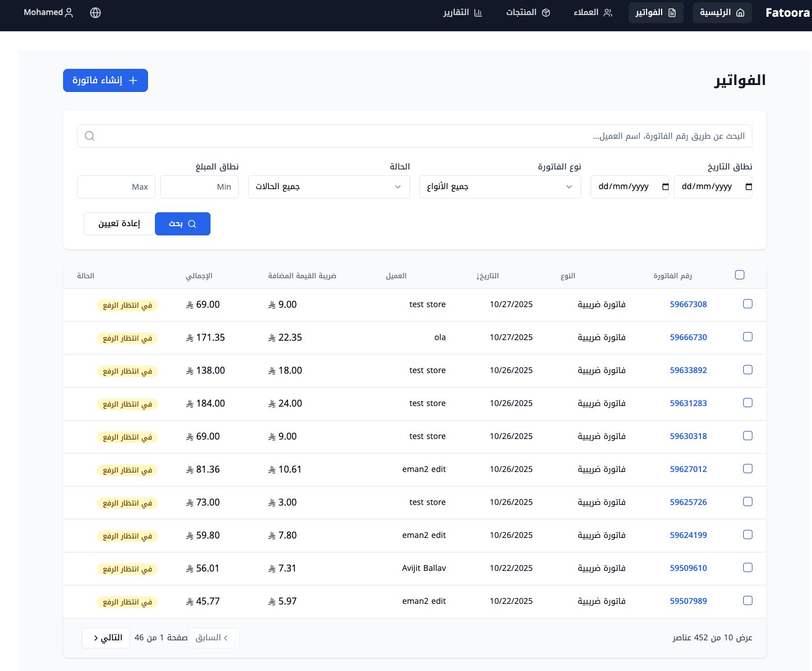The height and width of the screenshot is (671, 812).
Task: Select the checkbox for invoice 59667308
Action: point(747,304)
